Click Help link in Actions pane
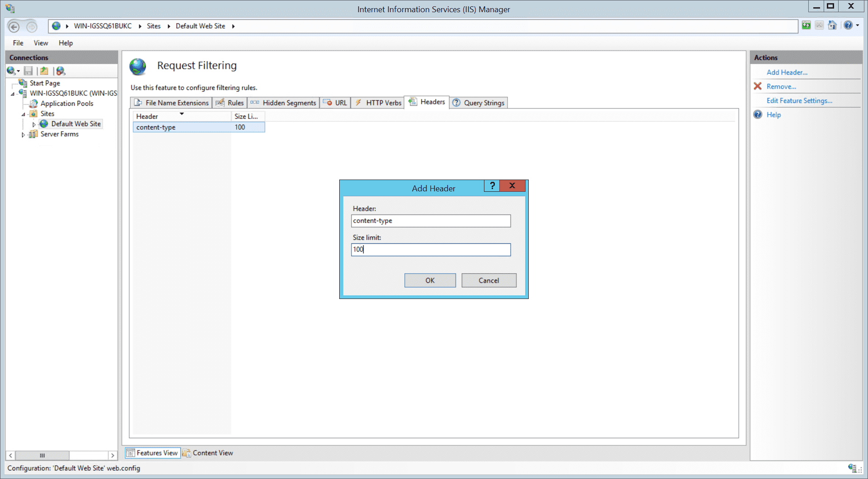This screenshot has width=868, height=479. 773,115
